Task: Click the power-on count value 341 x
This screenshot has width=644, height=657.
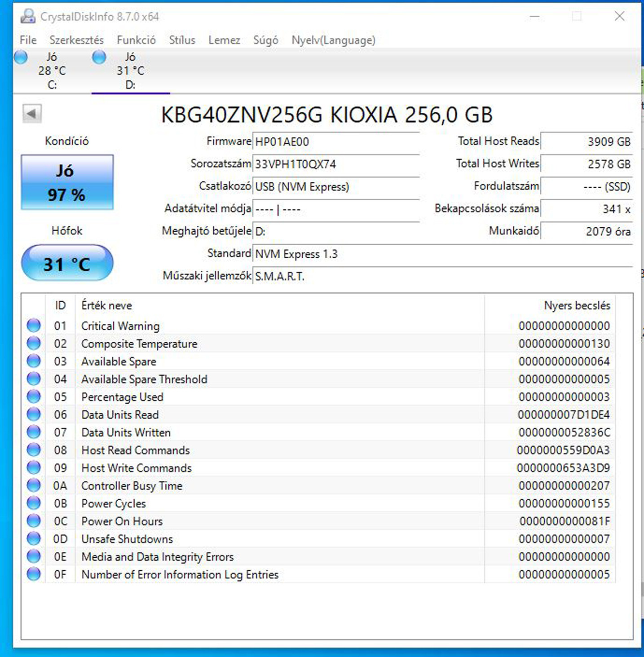Action: coord(586,209)
